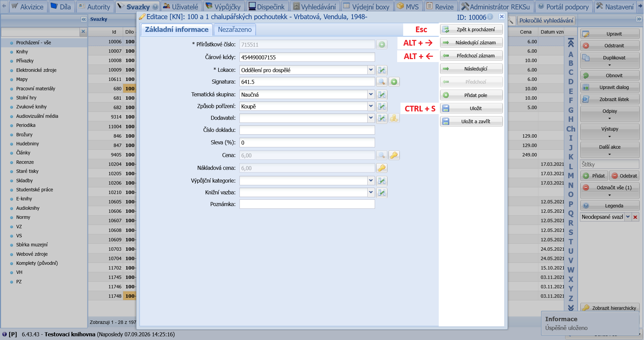Click the magnifier icon beside Signatura
Viewport: 644px width, 340px height.
pyautogui.click(x=382, y=82)
